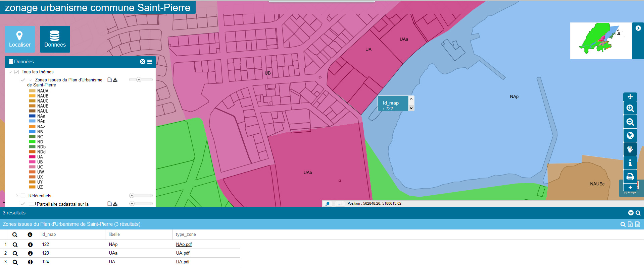The image size is (644, 268).
Task: Open UA.pdf link in row 123
Action: coord(183,253)
